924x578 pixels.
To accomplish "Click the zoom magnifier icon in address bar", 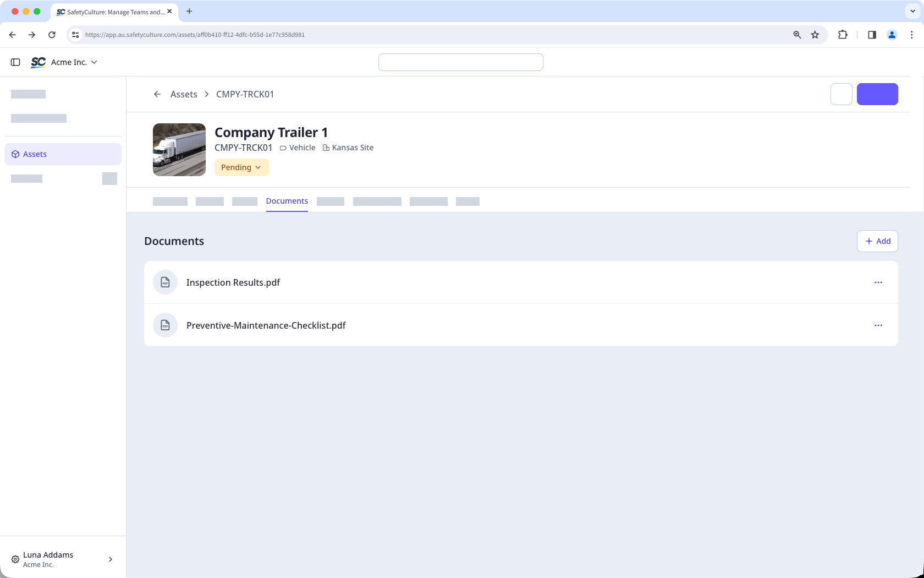I will 797,35.
